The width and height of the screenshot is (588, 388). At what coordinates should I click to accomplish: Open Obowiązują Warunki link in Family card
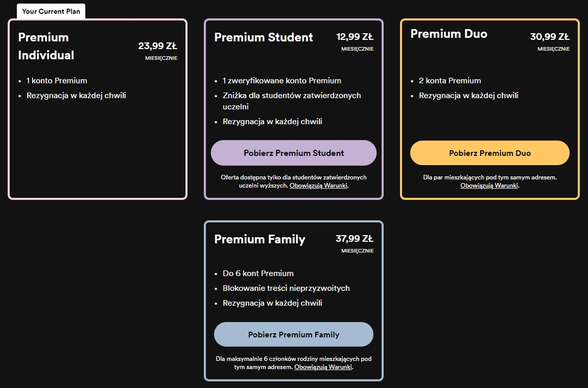pyautogui.click(x=323, y=367)
